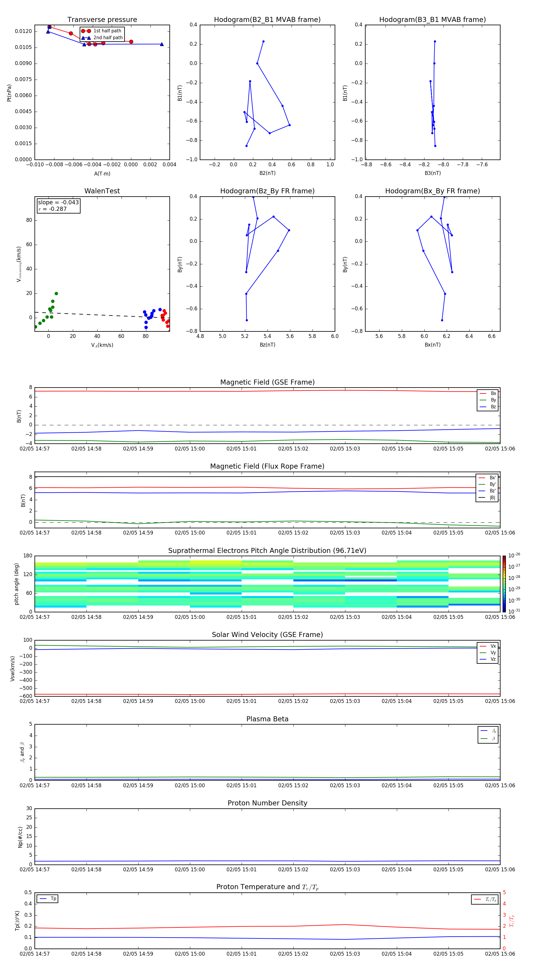Screen dimensions: 535x980
Task: Click the 'Vy' legend entry in velocity panel
Action: [488, 652]
